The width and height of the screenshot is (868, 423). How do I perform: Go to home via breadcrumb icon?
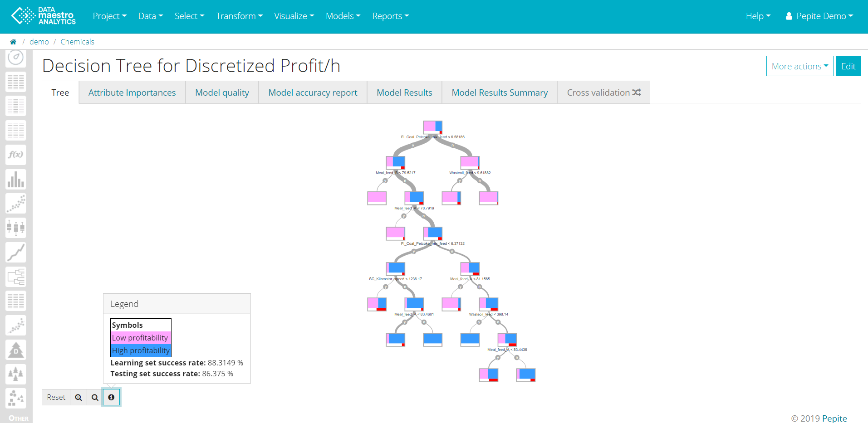(13, 42)
